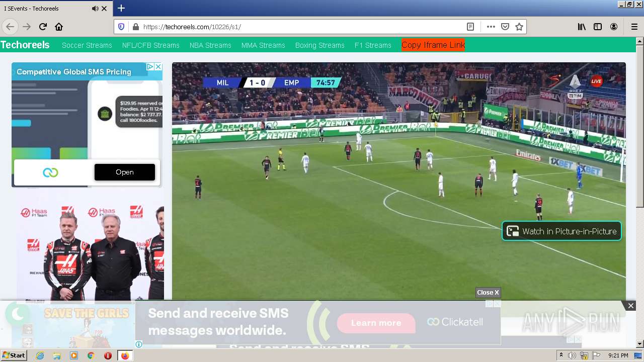Open page actions three-dot menu

tap(491, 27)
